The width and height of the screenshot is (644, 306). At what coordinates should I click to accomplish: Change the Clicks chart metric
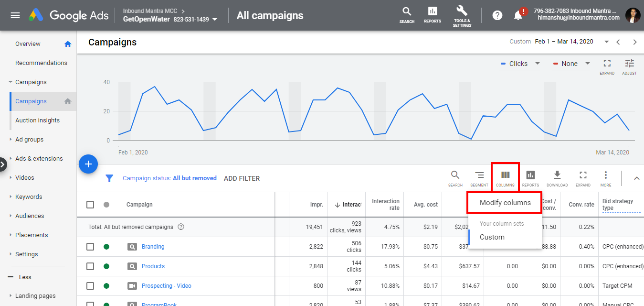coord(520,64)
